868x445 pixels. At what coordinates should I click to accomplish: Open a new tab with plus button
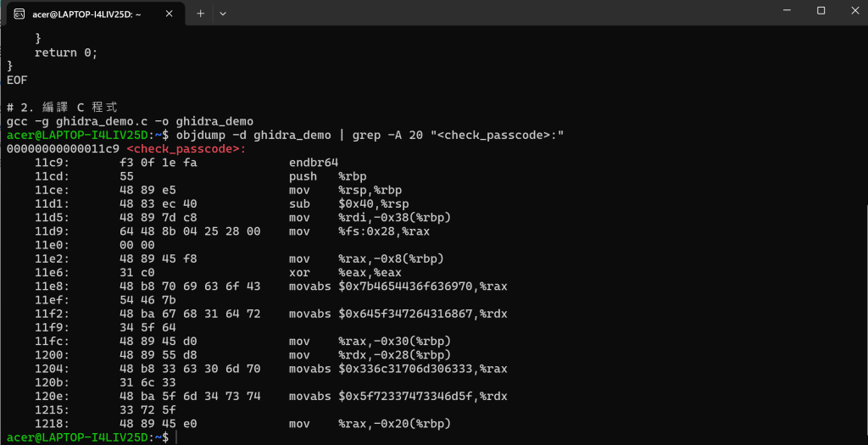coord(200,14)
